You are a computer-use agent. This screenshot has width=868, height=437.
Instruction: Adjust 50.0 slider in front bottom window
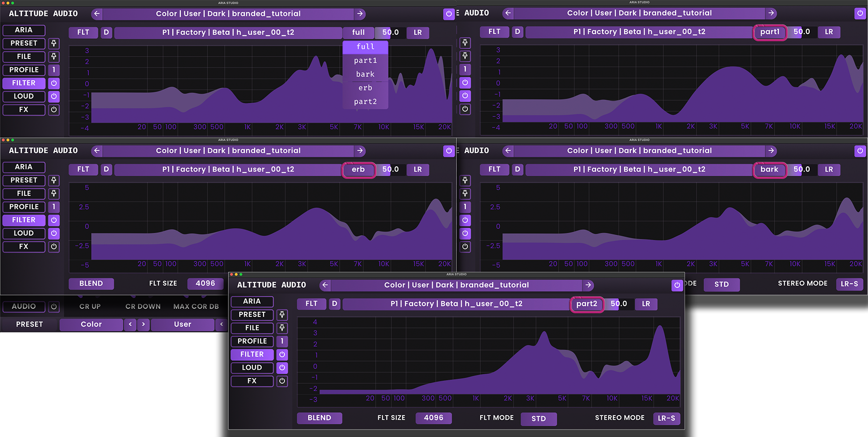[619, 304]
